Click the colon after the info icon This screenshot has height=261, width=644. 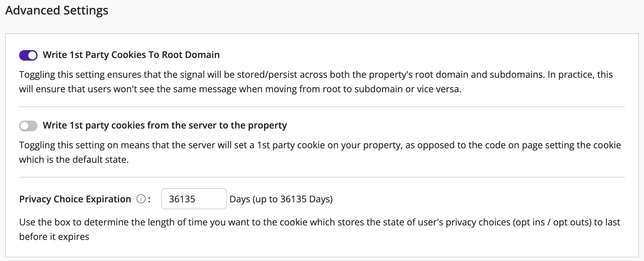point(149,199)
